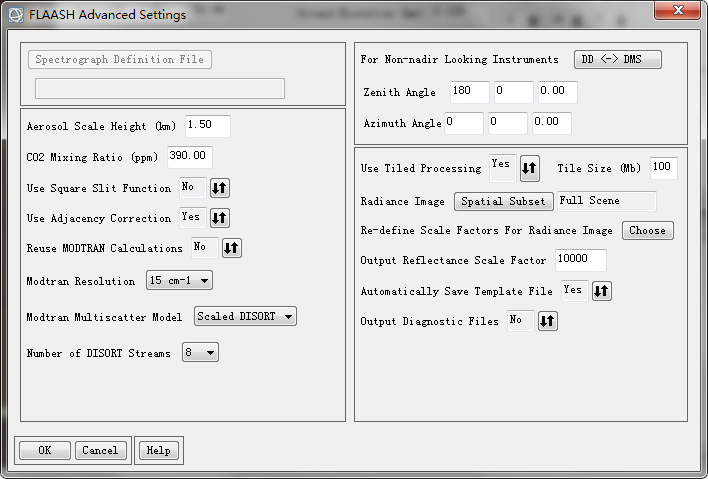Choose scale factors for radiance image
Screen dimensions: 708x479
tap(647, 230)
